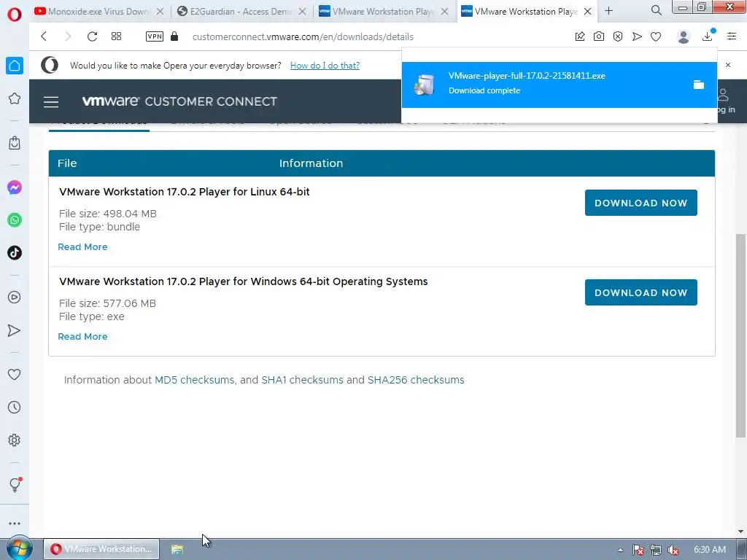Open sidebar History clock icon
Viewport: 747px width, 560px height.
coord(15,407)
